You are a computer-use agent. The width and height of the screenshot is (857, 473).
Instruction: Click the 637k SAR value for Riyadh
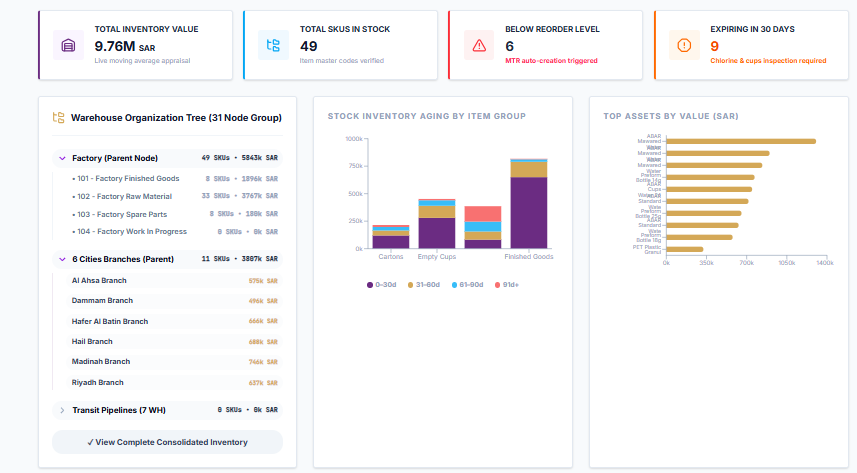263,383
